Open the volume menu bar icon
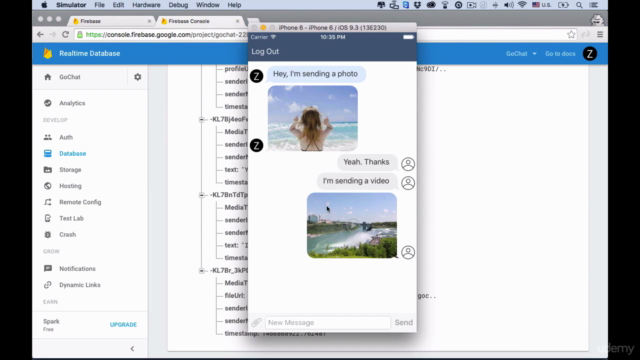This screenshot has height=360, width=640. (509, 5)
